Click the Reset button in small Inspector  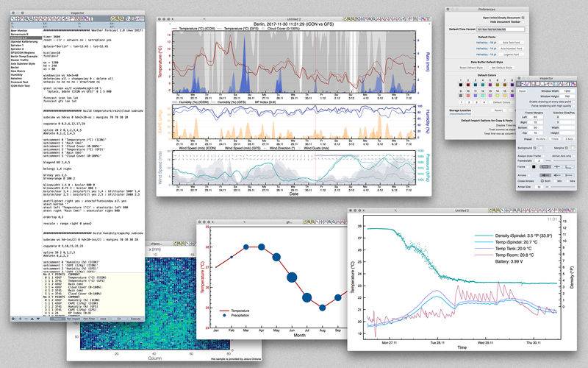[x=523, y=91]
